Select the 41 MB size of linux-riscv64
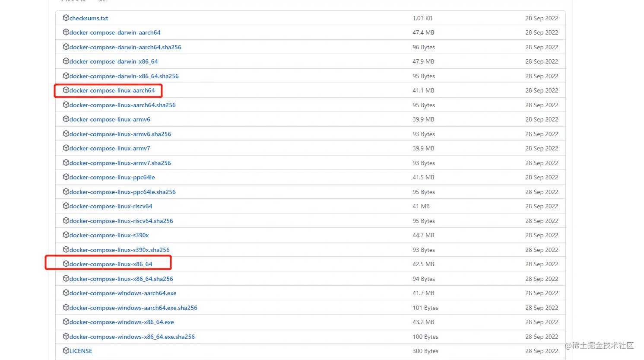The width and height of the screenshot is (644, 360). click(421, 206)
